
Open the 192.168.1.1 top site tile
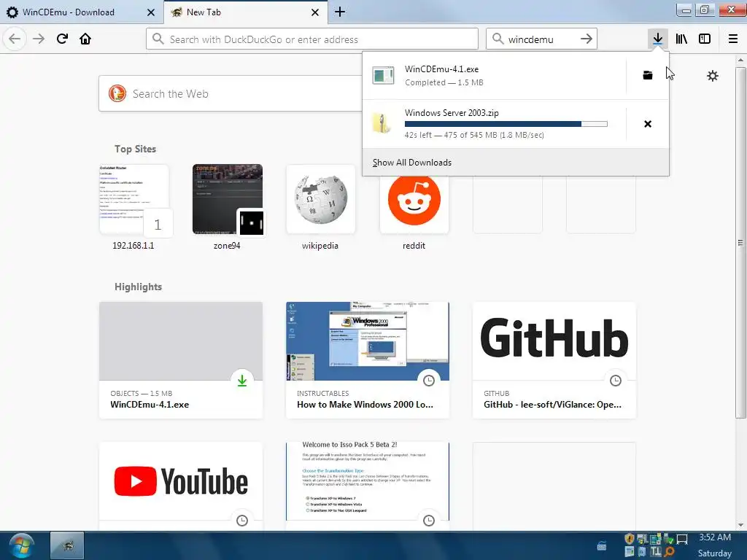click(x=133, y=199)
